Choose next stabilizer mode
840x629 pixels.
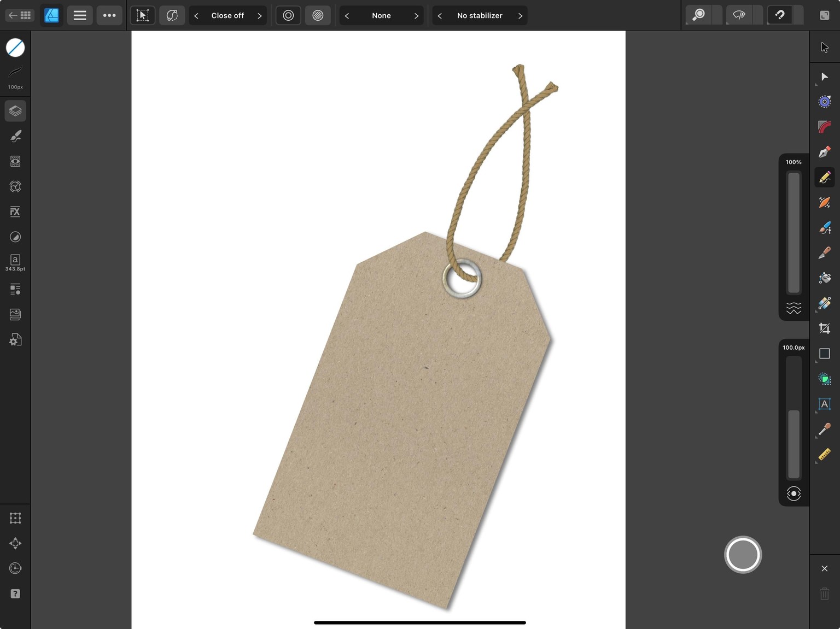click(520, 16)
